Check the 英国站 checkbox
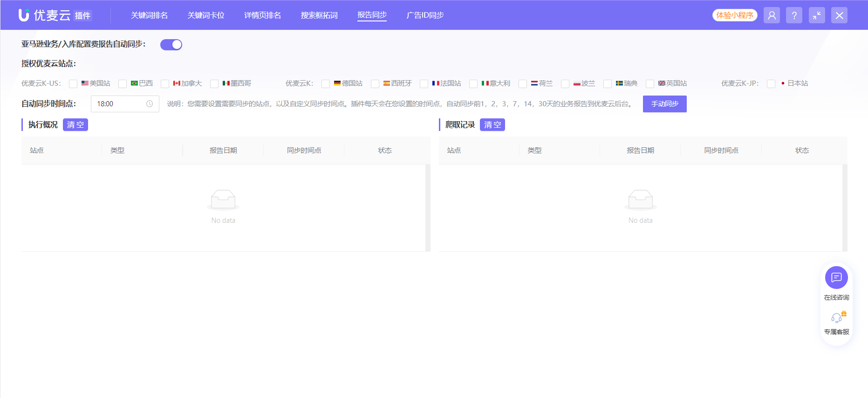 [650, 84]
